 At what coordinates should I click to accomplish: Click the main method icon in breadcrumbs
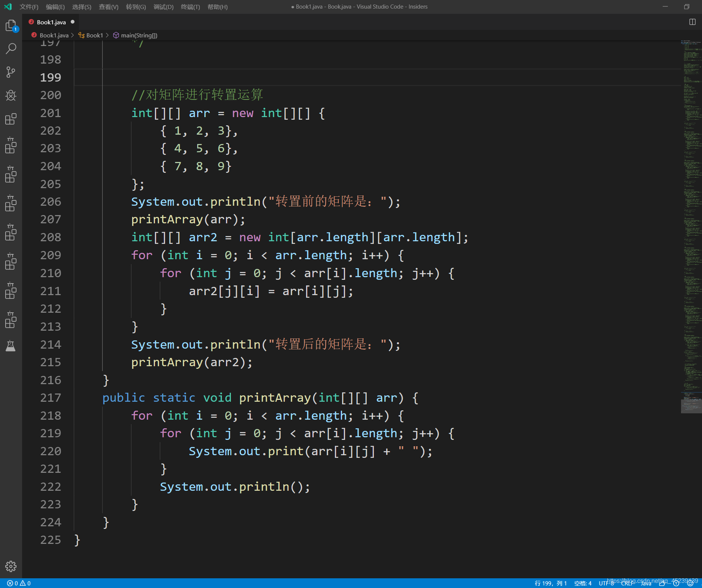[x=116, y=35]
